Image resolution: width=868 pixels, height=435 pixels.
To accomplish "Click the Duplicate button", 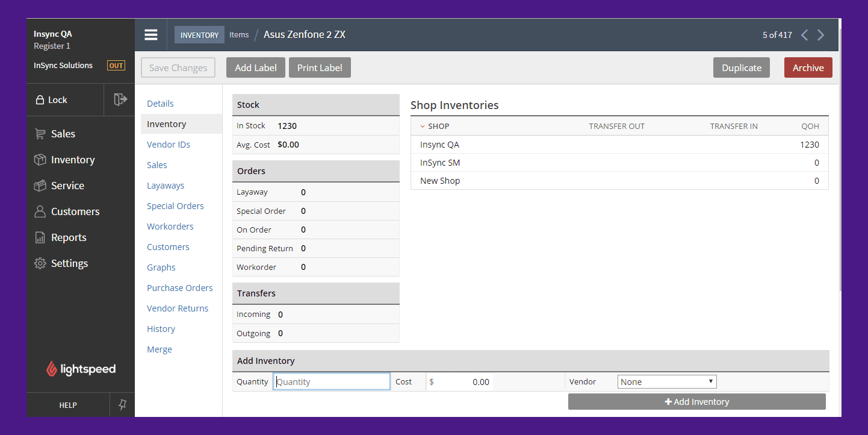I will pyautogui.click(x=742, y=67).
